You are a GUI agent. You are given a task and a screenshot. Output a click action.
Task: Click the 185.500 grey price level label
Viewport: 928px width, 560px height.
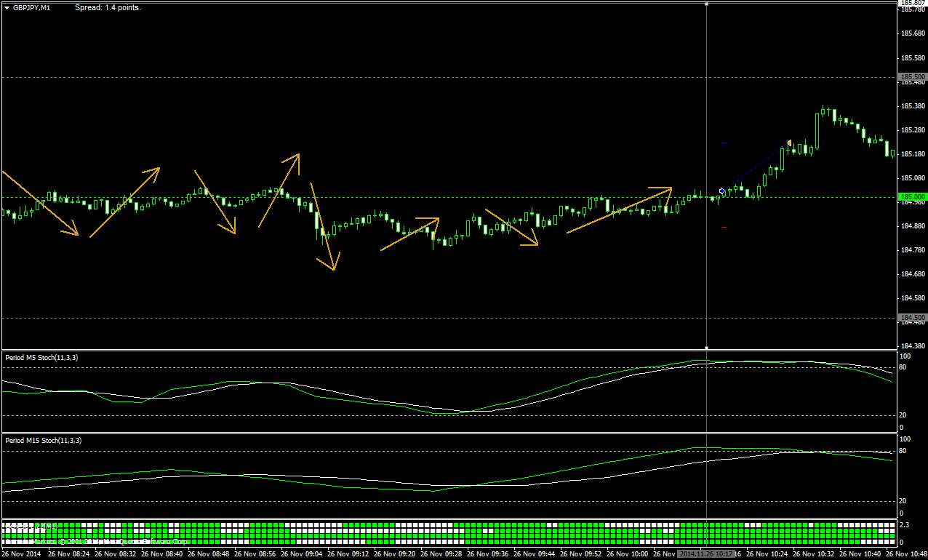coord(913,76)
